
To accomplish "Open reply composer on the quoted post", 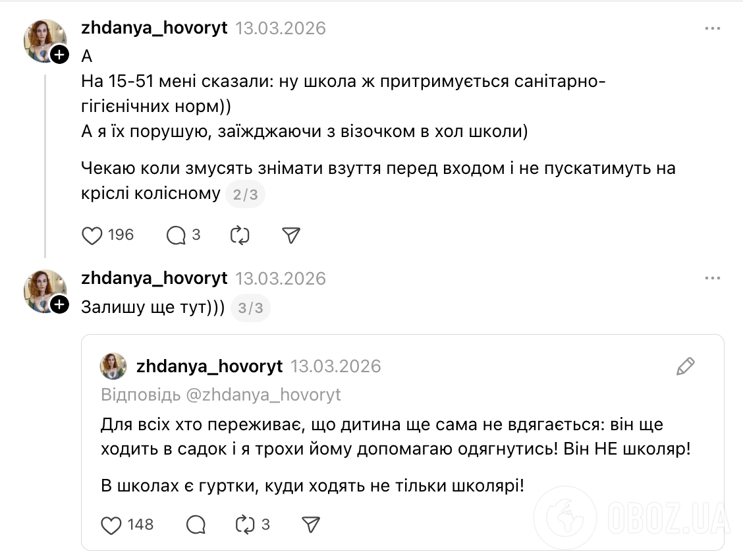I will 195,525.
